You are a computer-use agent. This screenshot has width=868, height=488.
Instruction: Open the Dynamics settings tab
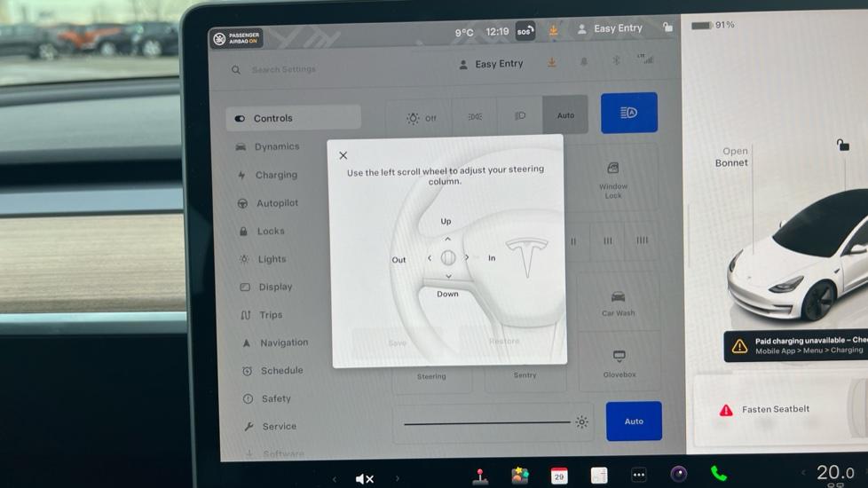[269, 146]
